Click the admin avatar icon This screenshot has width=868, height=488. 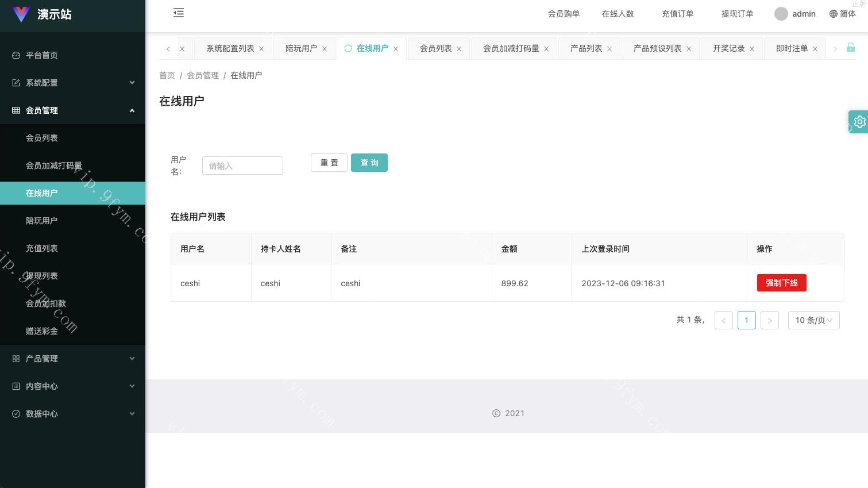781,14
